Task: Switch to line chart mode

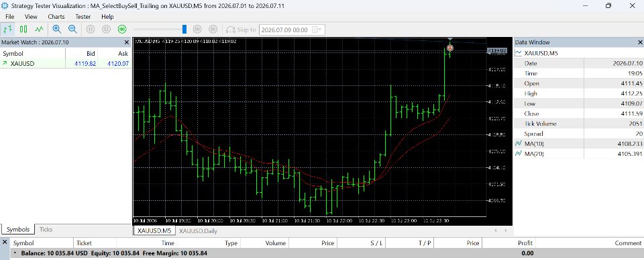Action: [x=39, y=29]
